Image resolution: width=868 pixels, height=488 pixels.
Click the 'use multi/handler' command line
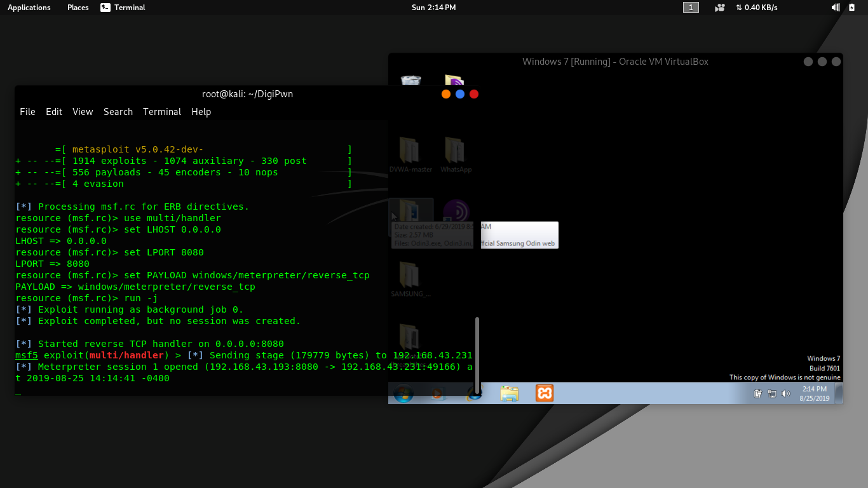click(118, 219)
